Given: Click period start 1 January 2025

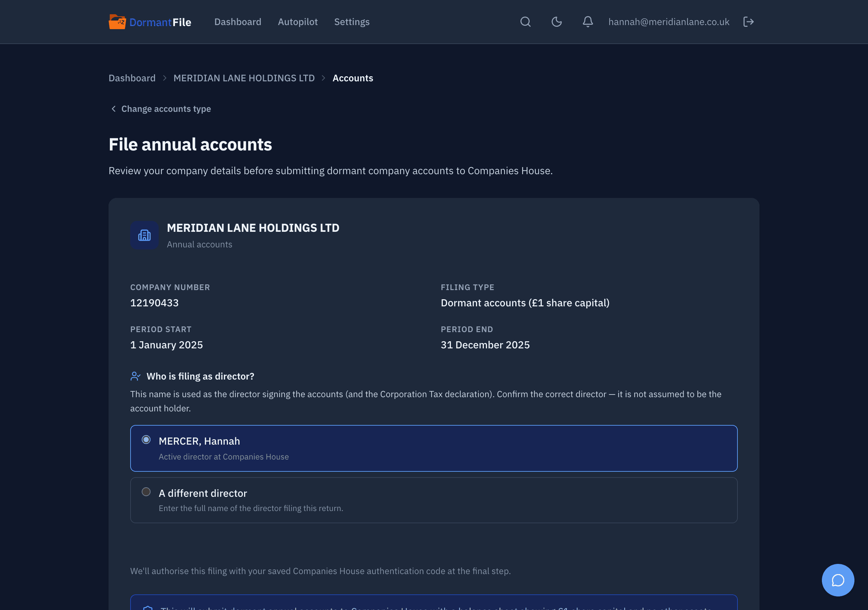Looking at the screenshot, I should 166,345.
